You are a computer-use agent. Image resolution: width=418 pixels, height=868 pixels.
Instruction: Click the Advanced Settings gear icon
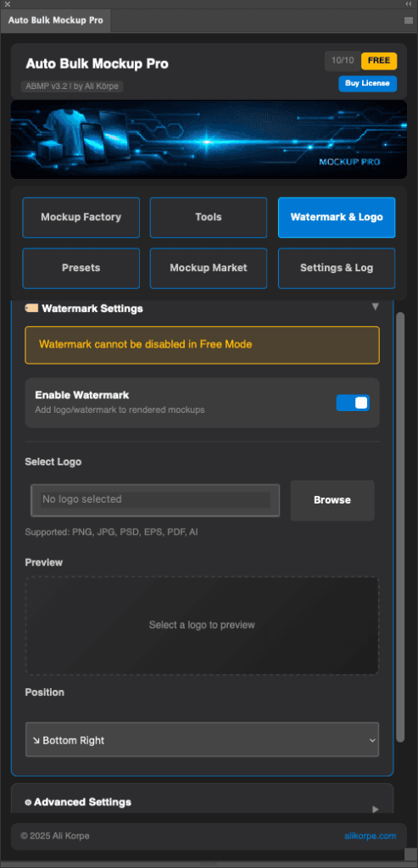pyautogui.click(x=28, y=802)
